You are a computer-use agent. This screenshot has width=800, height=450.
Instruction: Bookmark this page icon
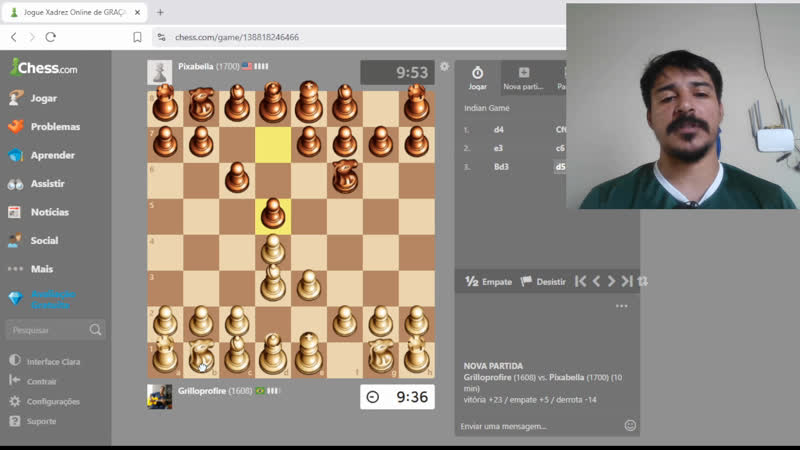[137, 37]
